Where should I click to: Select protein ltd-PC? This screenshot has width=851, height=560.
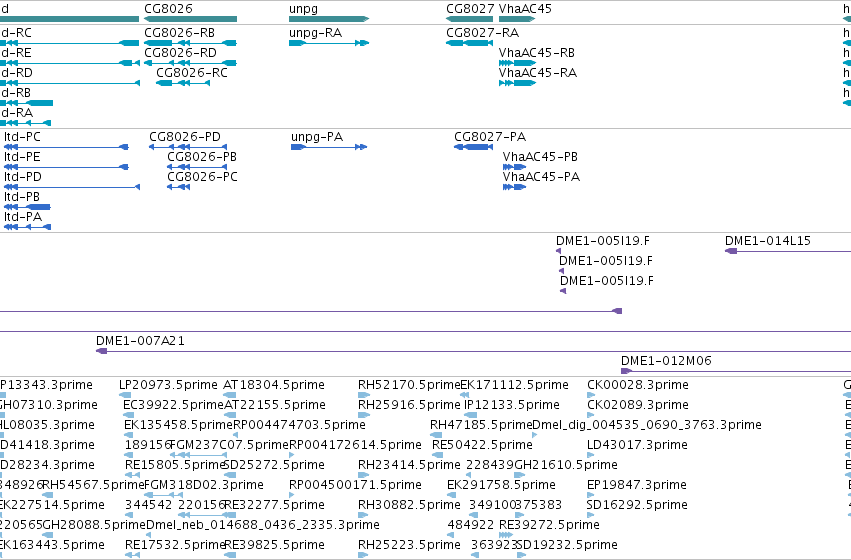[22, 137]
